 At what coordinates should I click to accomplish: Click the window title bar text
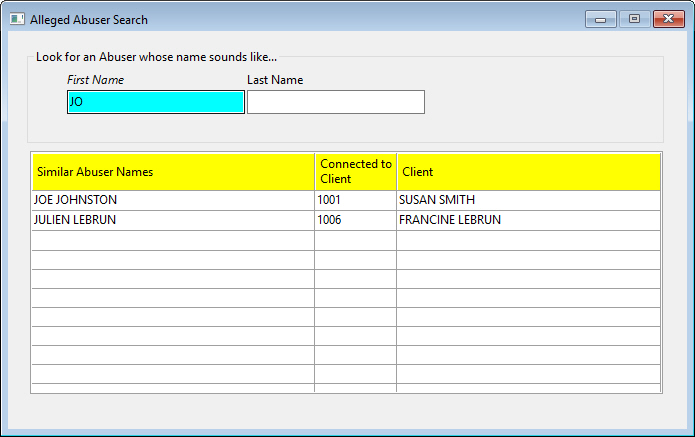pos(89,19)
